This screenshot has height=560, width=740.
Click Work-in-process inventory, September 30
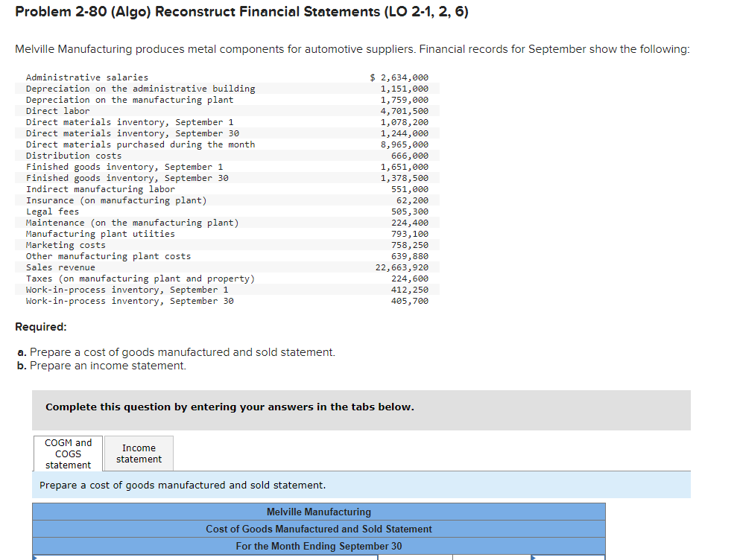pyautogui.click(x=130, y=301)
